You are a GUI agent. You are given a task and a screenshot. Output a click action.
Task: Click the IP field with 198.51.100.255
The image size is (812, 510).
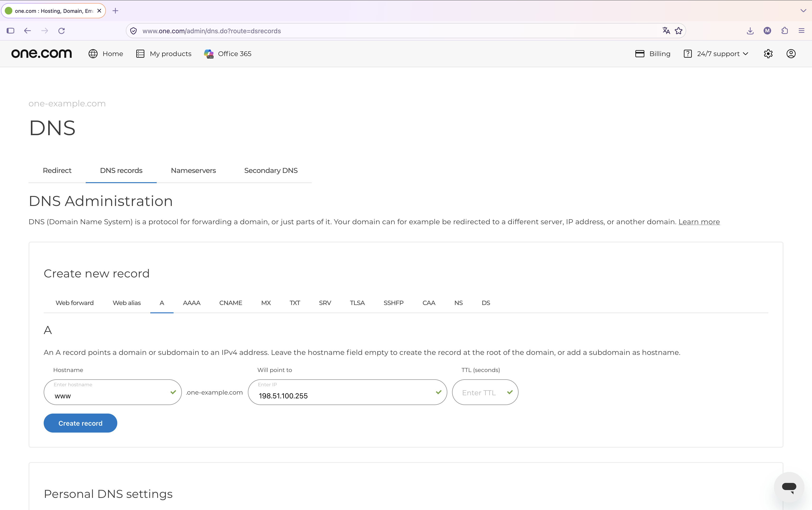348,392
